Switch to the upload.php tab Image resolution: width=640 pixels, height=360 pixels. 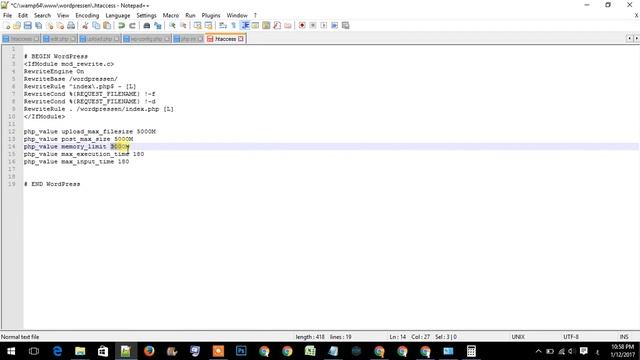pyautogui.click(x=99, y=39)
